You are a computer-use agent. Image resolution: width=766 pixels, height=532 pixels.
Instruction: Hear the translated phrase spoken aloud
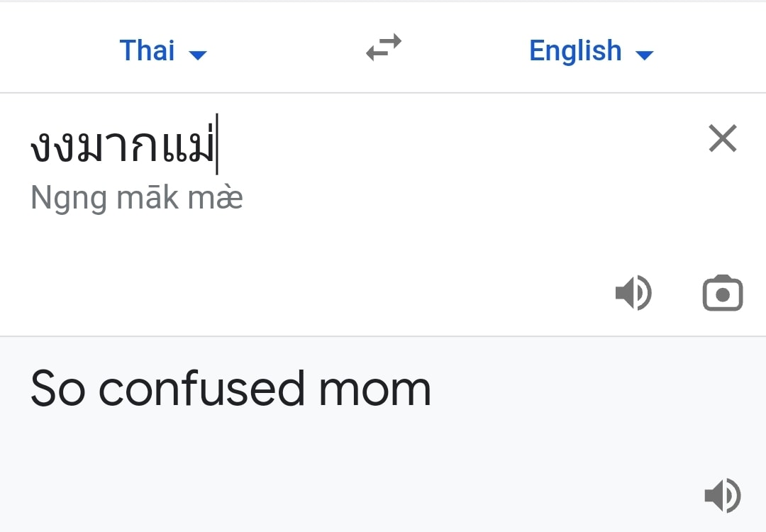pyautogui.click(x=723, y=495)
